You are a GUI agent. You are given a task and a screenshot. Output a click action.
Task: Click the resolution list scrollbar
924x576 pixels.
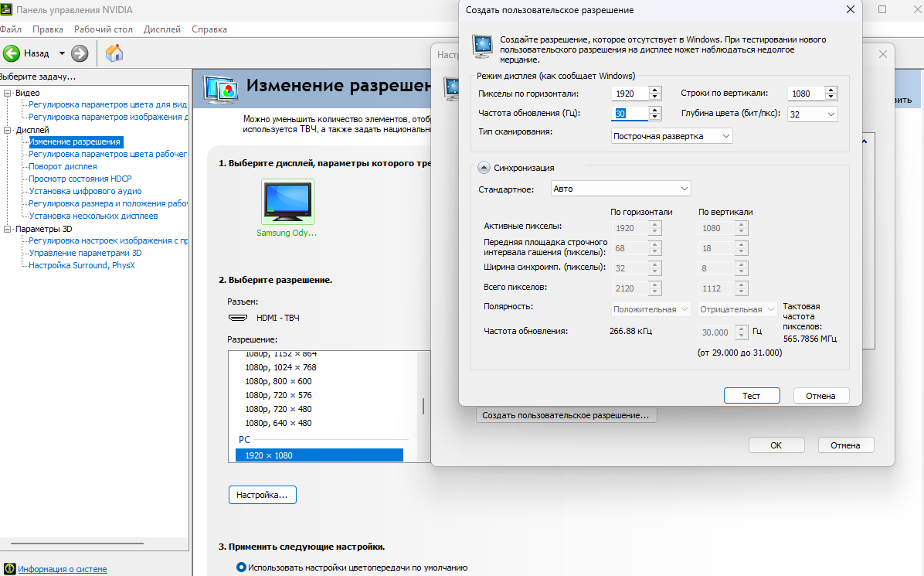click(423, 406)
